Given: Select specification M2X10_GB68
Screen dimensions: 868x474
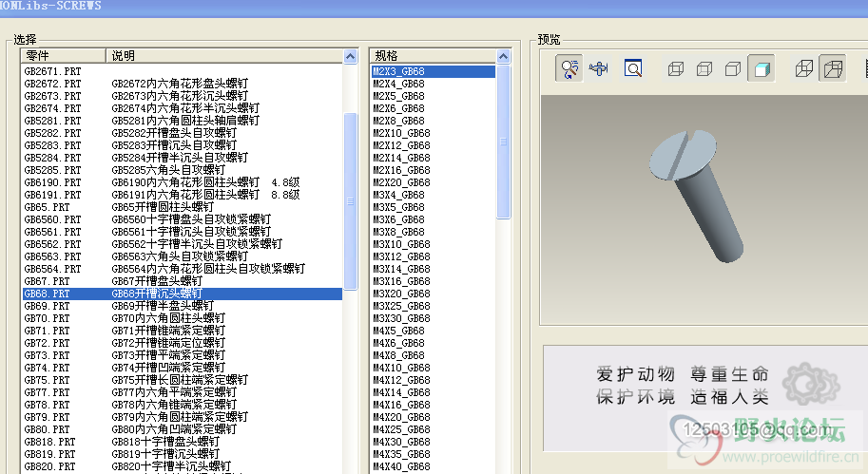Looking at the screenshot, I should pos(433,133).
